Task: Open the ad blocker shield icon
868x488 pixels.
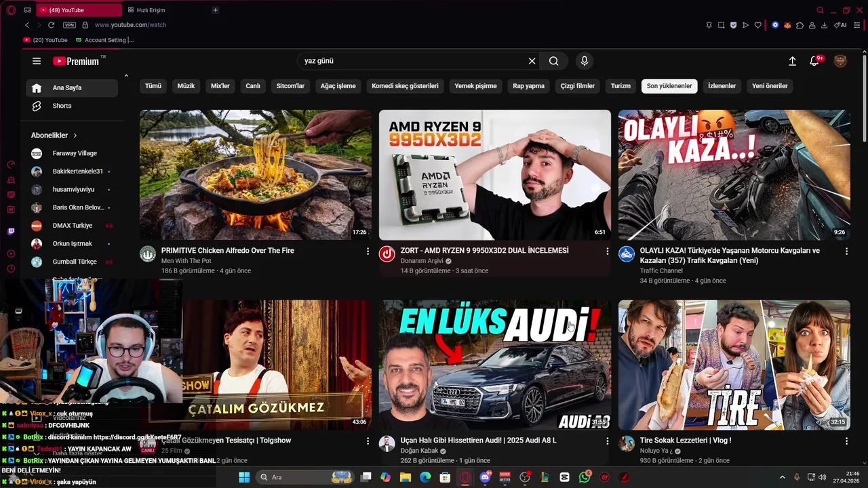Action: pyautogui.click(x=733, y=25)
